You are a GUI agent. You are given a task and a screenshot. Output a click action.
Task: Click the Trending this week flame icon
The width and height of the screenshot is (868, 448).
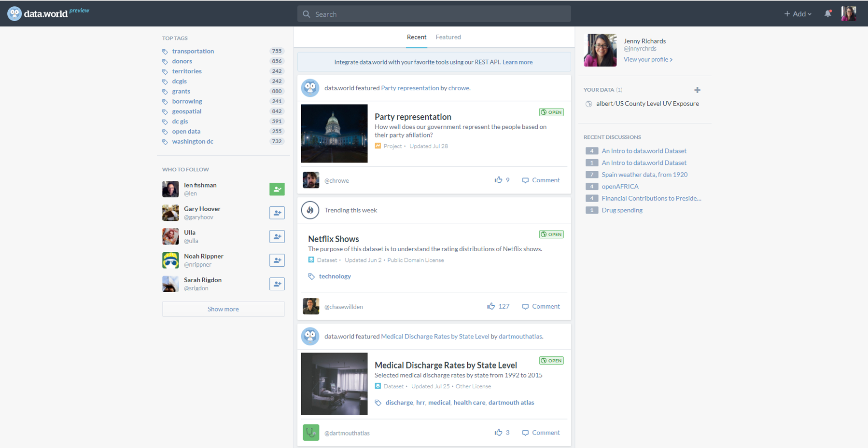tap(310, 210)
